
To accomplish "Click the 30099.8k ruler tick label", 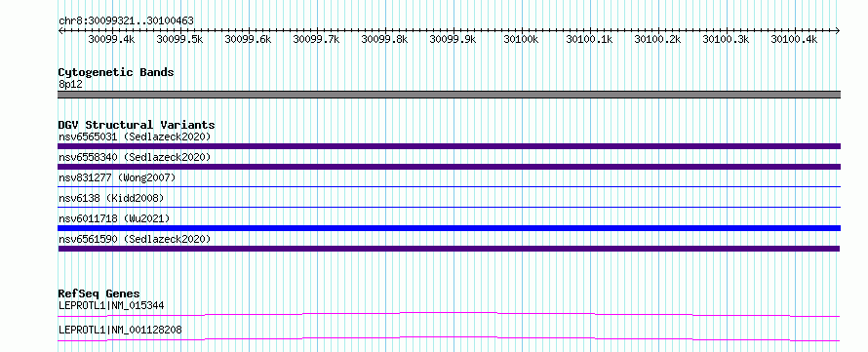I will 384,39.
